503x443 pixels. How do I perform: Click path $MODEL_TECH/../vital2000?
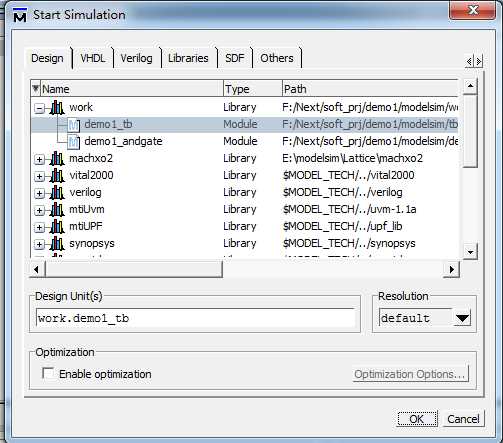[x=349, y=175]
